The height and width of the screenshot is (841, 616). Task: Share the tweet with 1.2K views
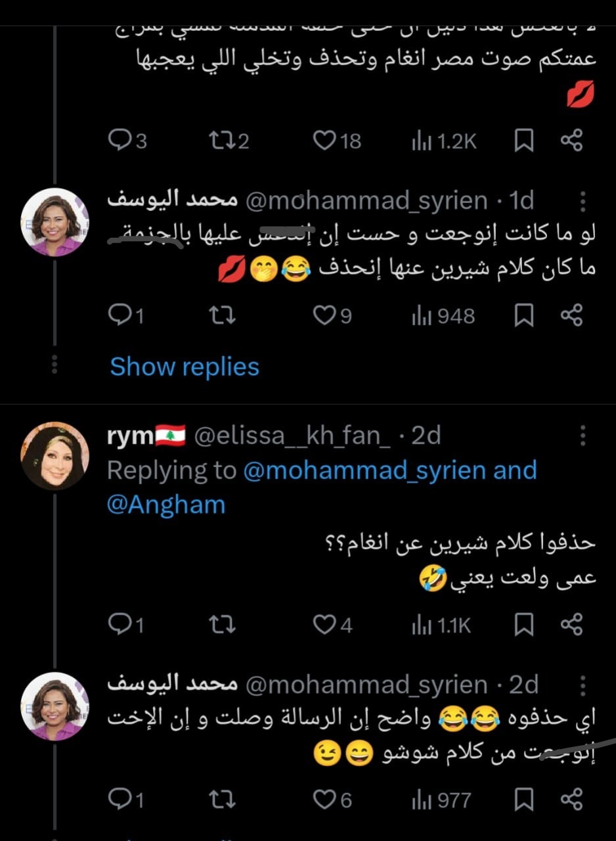[x=572, y=141]
